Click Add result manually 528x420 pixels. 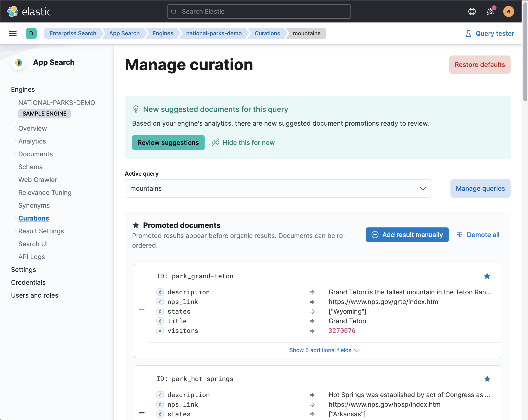407,235
